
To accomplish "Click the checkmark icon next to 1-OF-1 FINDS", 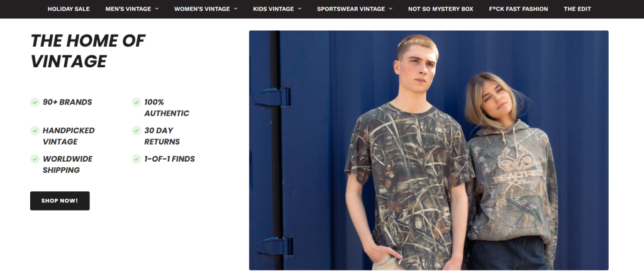I will tap(136, 159).
